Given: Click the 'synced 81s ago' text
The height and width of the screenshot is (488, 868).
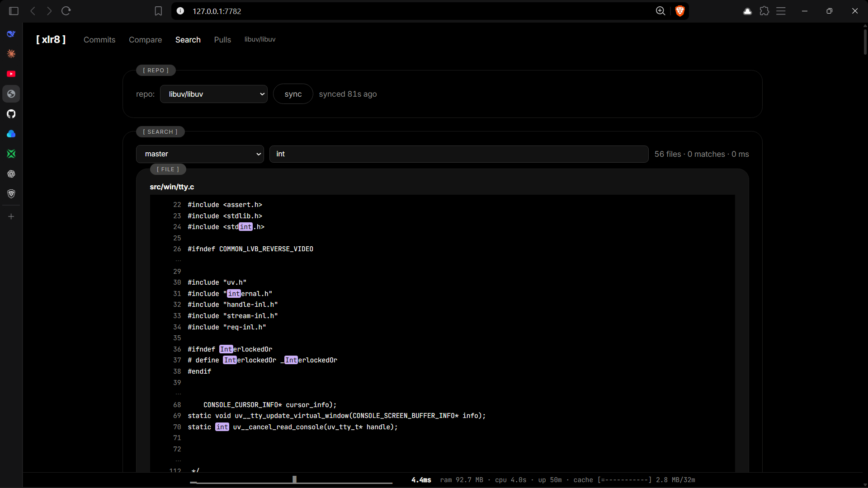Looking at the screenshot, I should (x=348, y=94).
